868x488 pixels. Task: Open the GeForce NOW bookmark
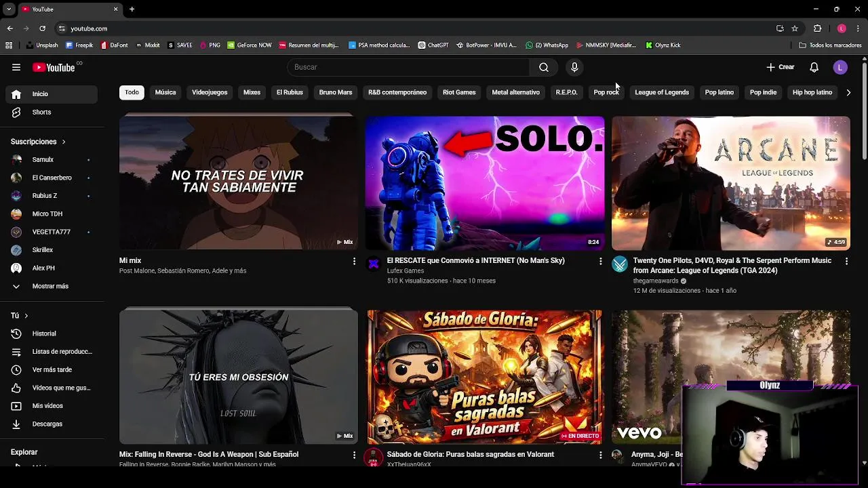(x=249, y=45)
